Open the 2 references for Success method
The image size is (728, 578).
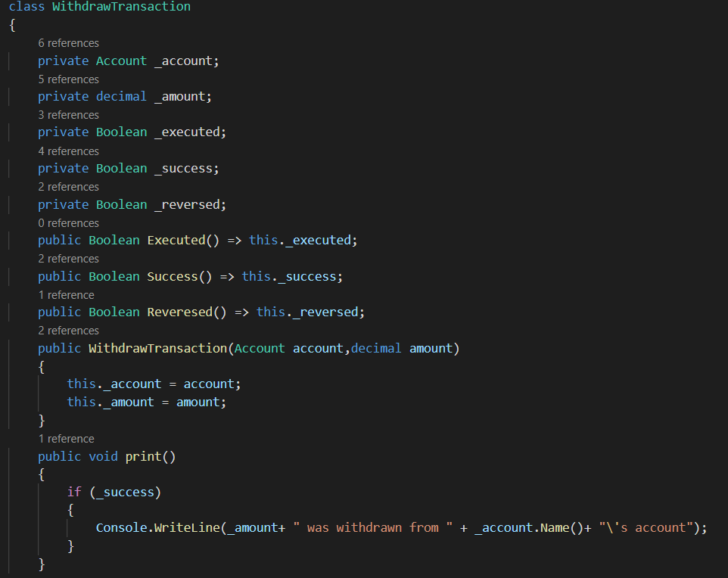tap(68, 258)
